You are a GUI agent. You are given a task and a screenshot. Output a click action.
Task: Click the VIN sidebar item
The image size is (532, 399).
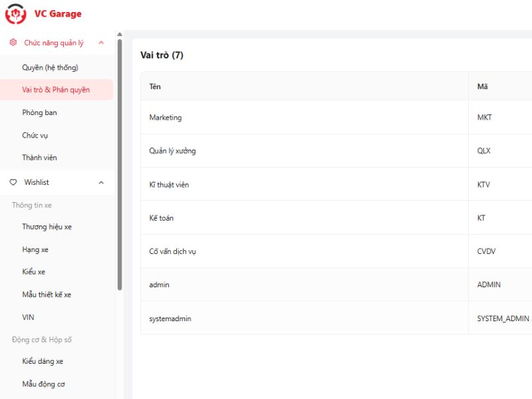28,317
